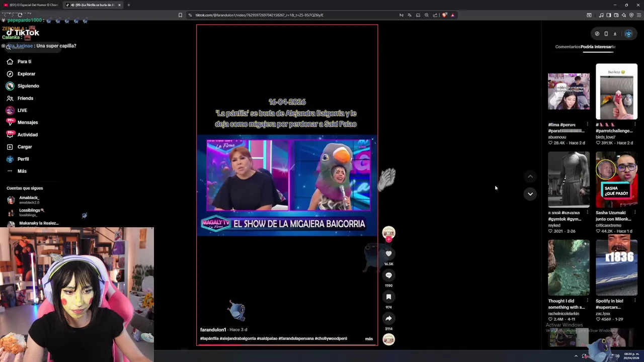
Task: Open more options for the #lima video
Action: (x=587, y=124)
